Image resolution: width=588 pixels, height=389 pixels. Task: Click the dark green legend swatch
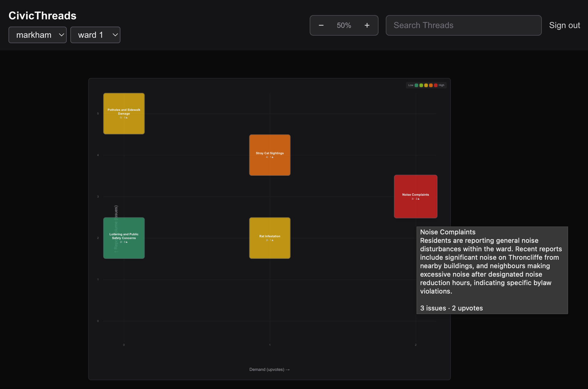pos(417,85)
